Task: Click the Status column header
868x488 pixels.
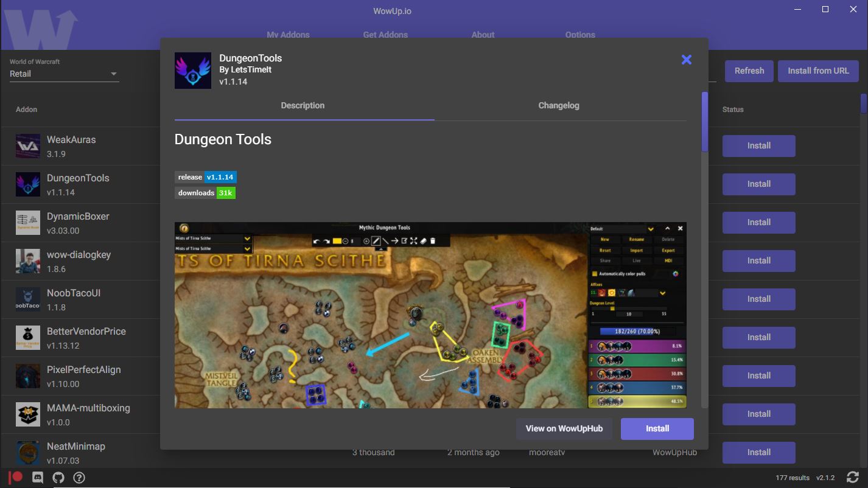Action: point(733,110)
